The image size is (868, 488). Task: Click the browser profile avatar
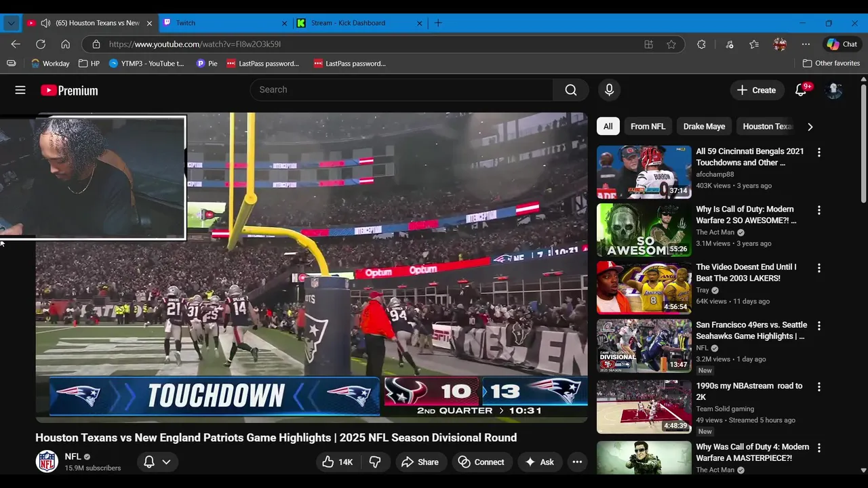pyautogui.click(x=780, y=44)
